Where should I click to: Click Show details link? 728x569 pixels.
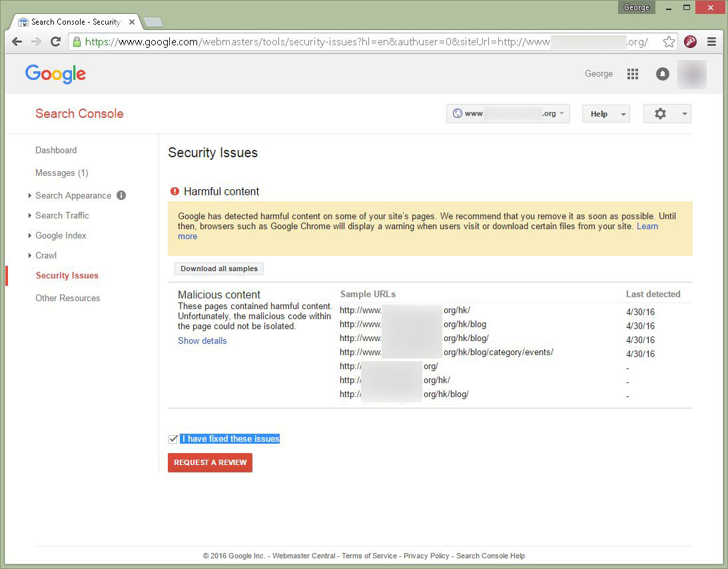(202, 341)
